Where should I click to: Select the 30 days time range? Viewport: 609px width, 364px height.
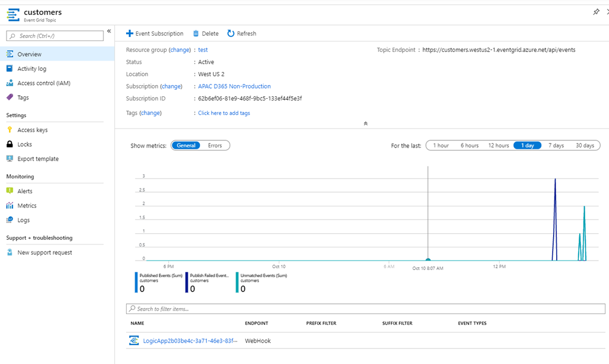pos(585,145)
